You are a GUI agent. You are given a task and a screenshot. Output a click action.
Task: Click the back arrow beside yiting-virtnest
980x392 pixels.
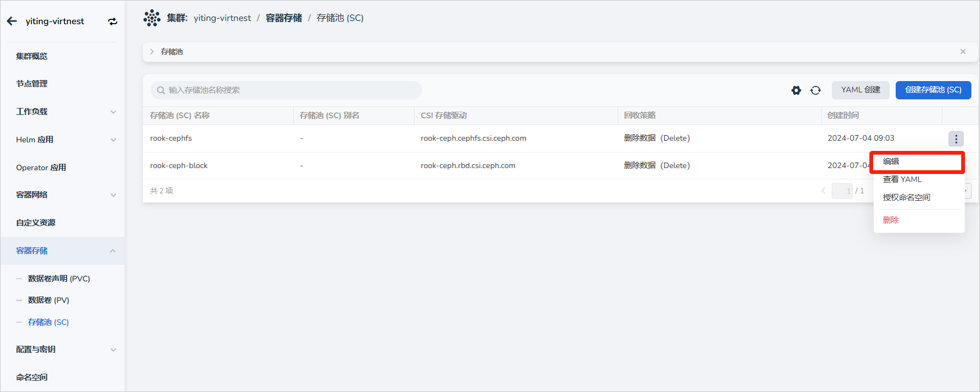pyautogui.click(x=12, y=21)
